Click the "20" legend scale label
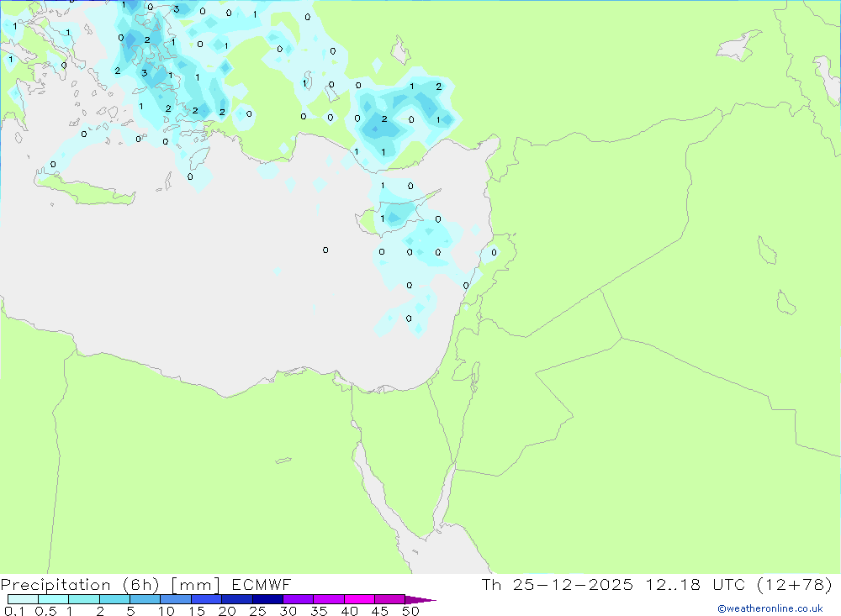 pyautogui.click(x=227, y=611)
